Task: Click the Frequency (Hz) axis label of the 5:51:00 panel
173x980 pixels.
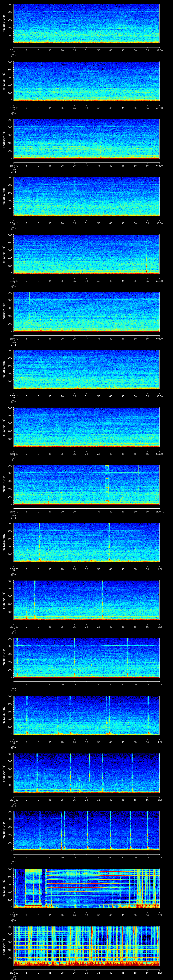Action: click(4, 24)
